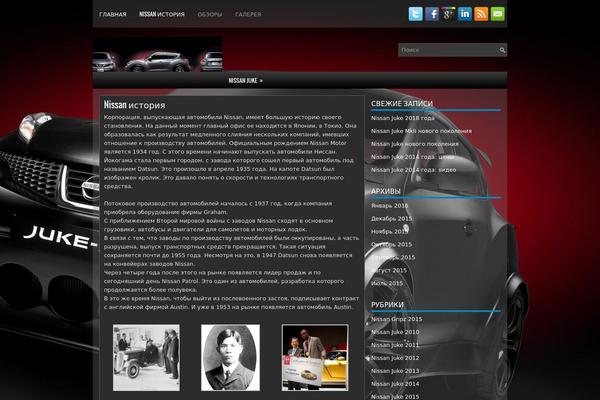The image size is (600, 400).
Task: Open the vintage car black-and-white photo
Action: [x=146, y=358]
